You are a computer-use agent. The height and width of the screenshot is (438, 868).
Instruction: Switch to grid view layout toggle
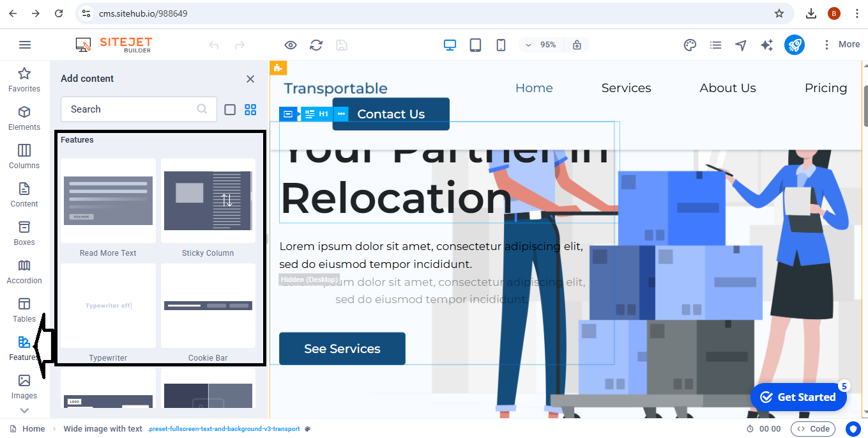tap(250, 109)
